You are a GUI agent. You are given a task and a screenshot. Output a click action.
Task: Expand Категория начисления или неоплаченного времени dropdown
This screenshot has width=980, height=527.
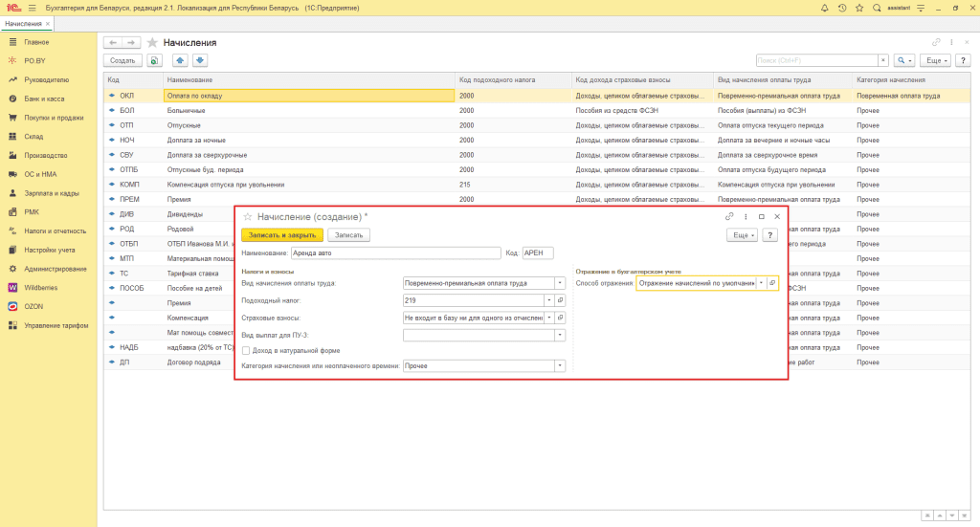point(560,365)
